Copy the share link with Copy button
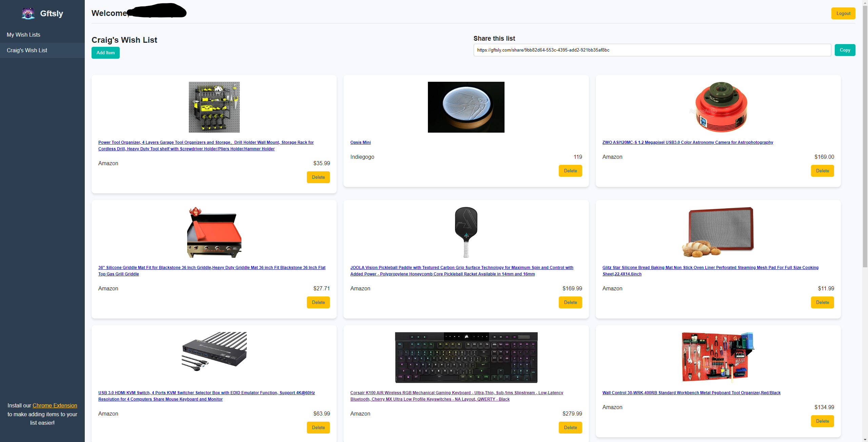This screenshot has width=868, height=442. 845,50
